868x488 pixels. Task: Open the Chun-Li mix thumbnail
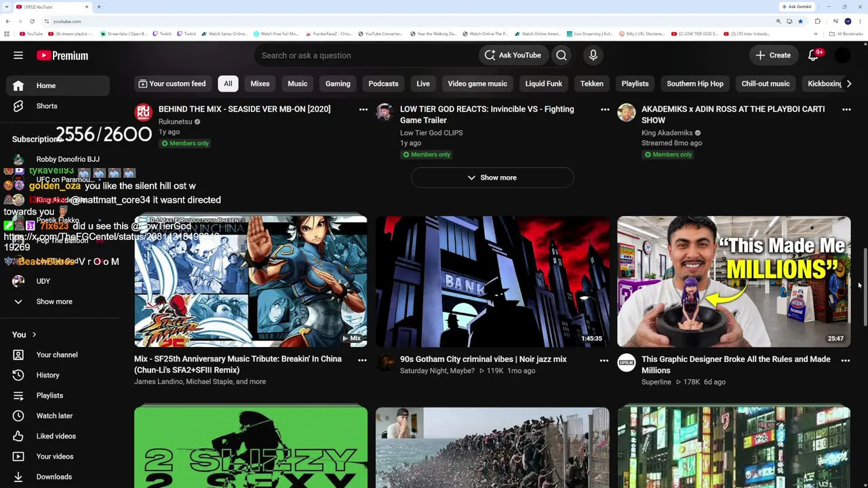click(x=251, y=281)
